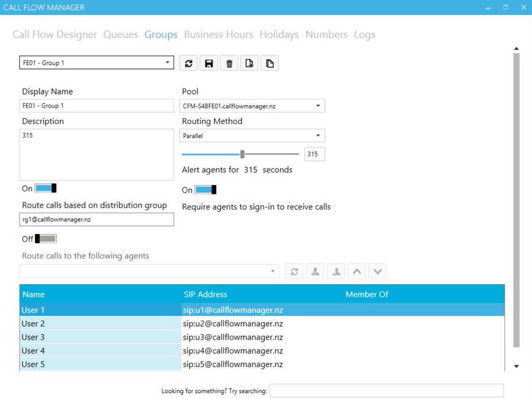This screenshot has width=532, height=399.
Task: Click sip:u2@callflowmanager.nz cell
Action: (233, 324)
